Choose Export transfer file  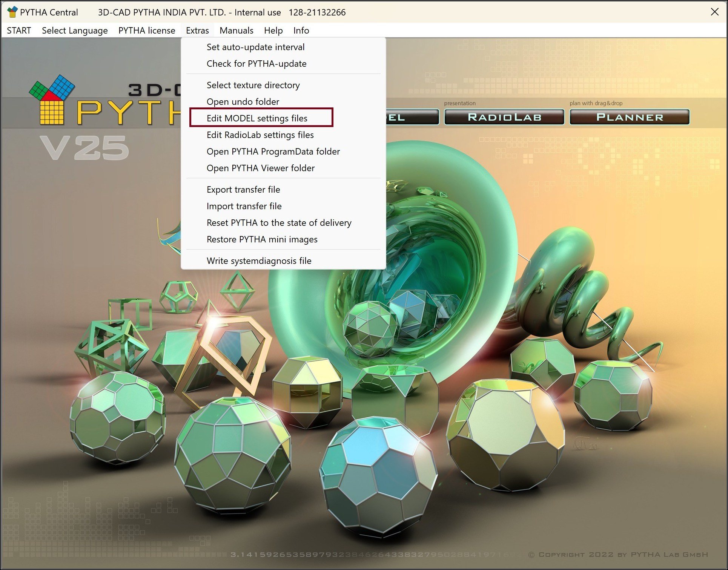[x=283, y=190]
